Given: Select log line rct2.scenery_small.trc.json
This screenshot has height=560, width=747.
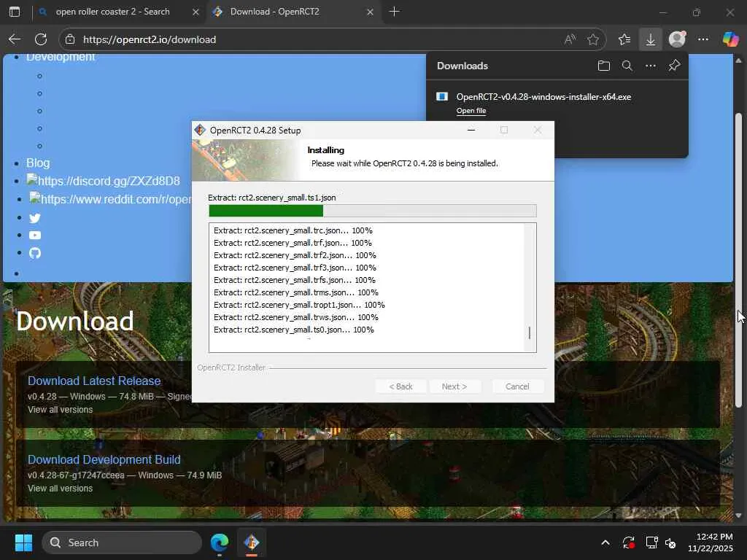Looking at the screenshot, I should click(293, 230).
